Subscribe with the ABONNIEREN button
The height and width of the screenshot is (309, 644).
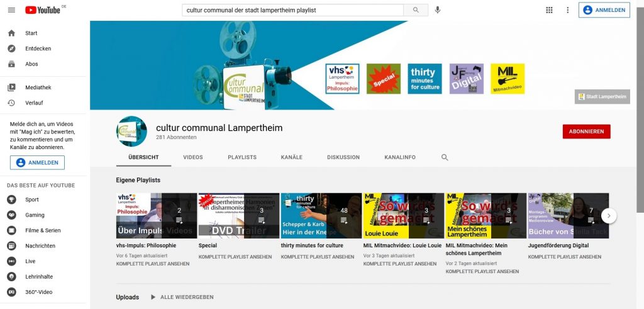click(x=586, y=132)
